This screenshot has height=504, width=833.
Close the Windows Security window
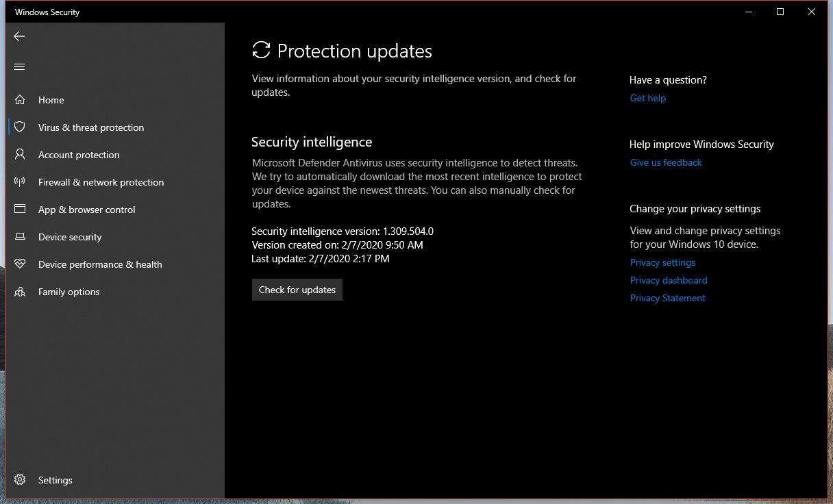click(812, 12)
